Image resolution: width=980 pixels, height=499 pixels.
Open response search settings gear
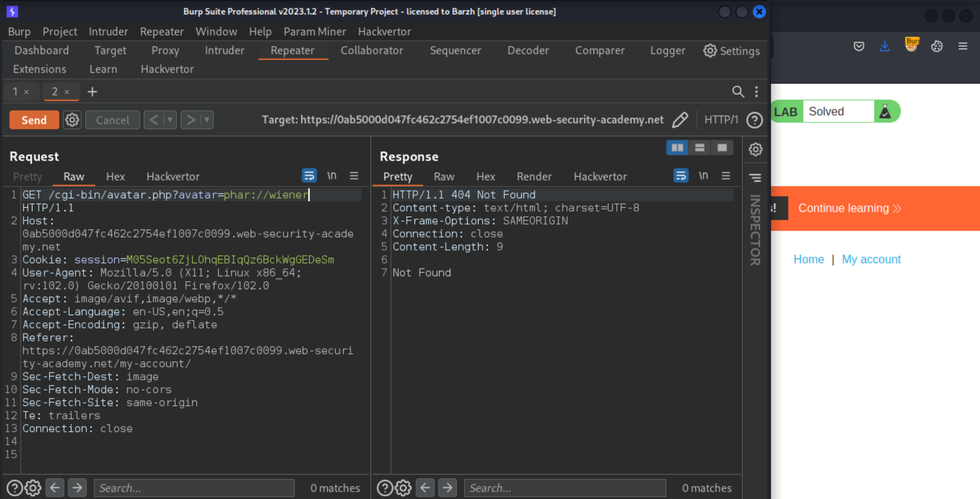[403, 488]
